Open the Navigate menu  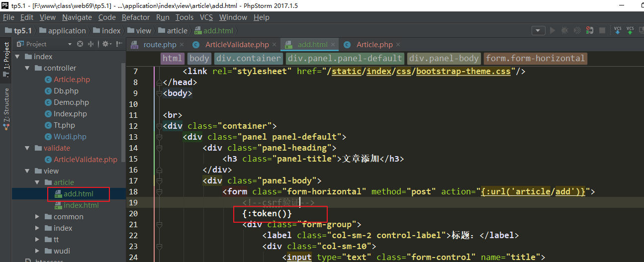click(77, 17)
